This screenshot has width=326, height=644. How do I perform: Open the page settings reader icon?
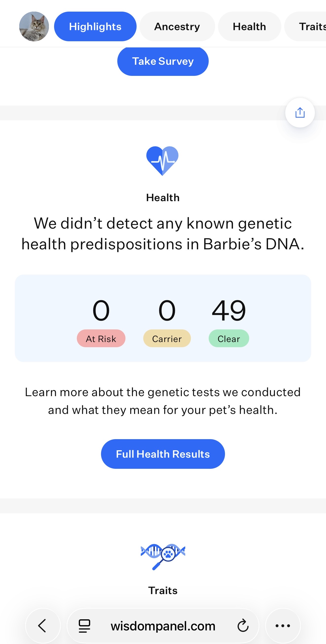(x=84, y=625)
